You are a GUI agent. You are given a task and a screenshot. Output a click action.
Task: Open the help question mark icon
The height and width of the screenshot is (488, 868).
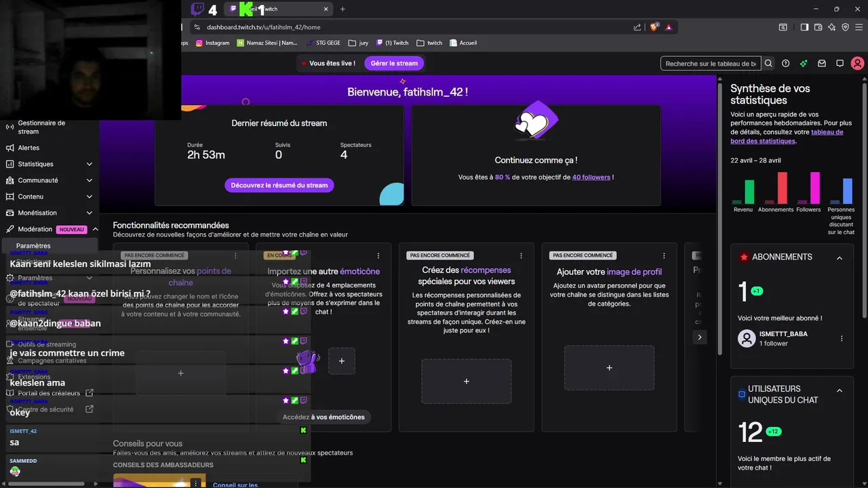point(786,63)
